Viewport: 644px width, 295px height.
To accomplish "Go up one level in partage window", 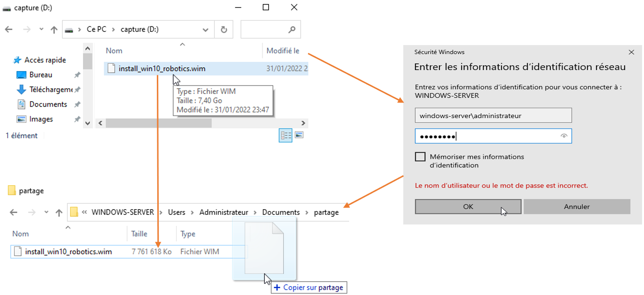I will [x=59, y=212].
